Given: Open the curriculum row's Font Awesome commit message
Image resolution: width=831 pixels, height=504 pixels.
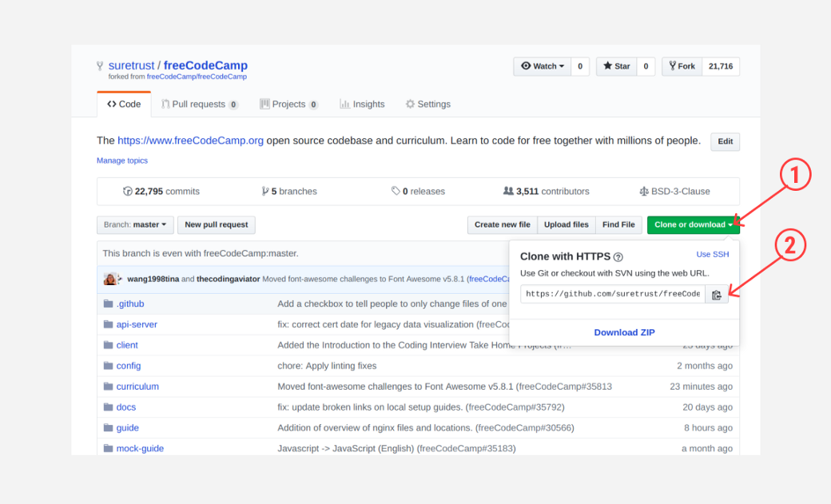Looking at the screenshot, I should pos(444,387).
